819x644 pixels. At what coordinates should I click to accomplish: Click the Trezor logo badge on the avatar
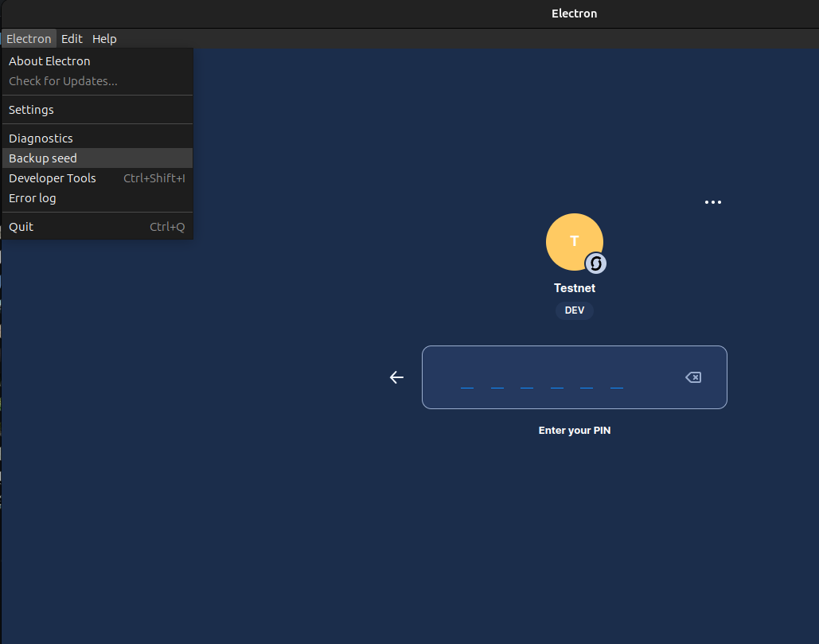tap(595, 263)
